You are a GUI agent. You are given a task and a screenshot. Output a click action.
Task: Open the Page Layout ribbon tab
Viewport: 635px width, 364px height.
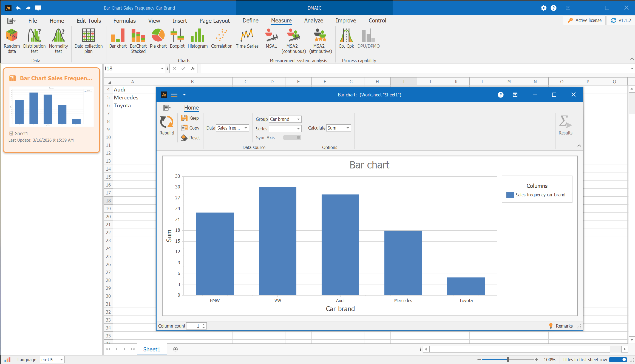click(x=214, y=21)
